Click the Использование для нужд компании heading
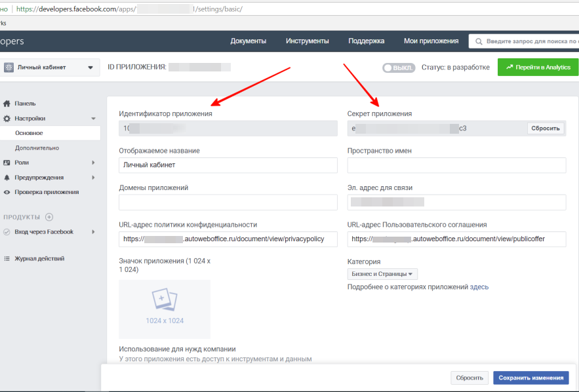Image resolution: width=579 pixels, height=392 pixels. point(177,349)
